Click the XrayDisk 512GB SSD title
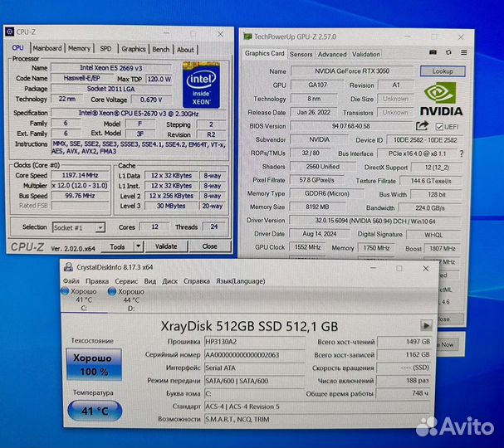Image resolution: width=504 pixels, height=448 pixels. pos(249,326)
